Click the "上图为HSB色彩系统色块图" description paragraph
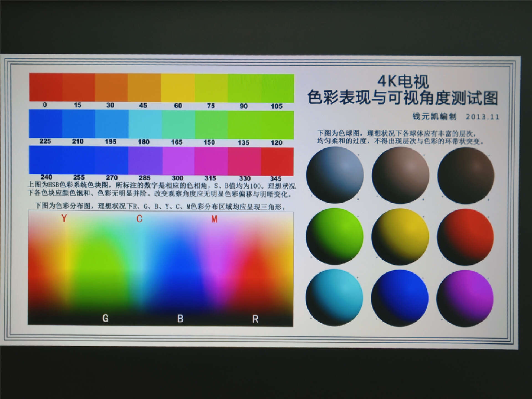The height and width of the screenshot is (399, 532). tap(161, 190)
